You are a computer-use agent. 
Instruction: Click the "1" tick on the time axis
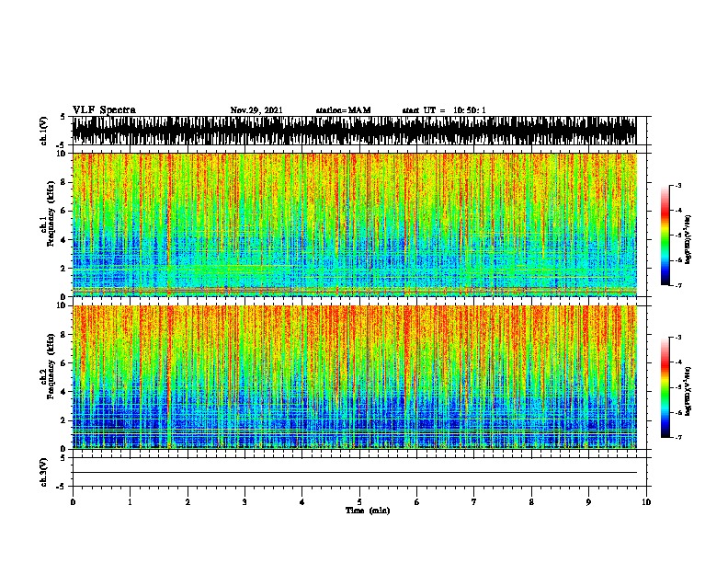tap(130, 502)
